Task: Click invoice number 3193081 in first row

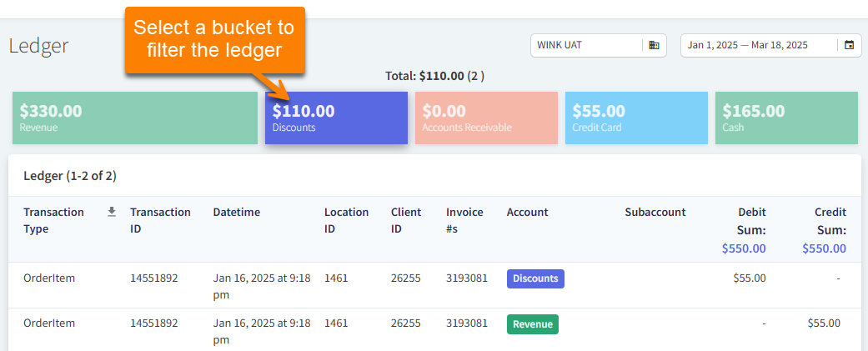Action: click(x=467, y=278)
